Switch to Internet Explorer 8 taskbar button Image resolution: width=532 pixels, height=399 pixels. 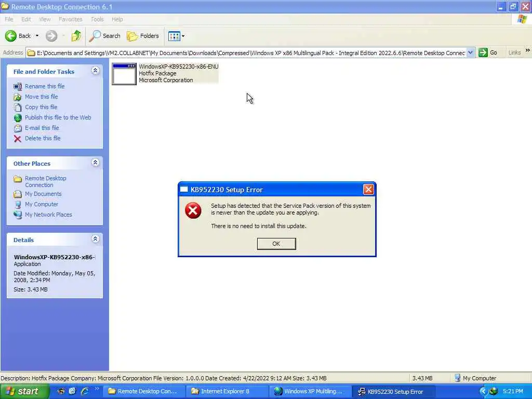tap(227, 392)
